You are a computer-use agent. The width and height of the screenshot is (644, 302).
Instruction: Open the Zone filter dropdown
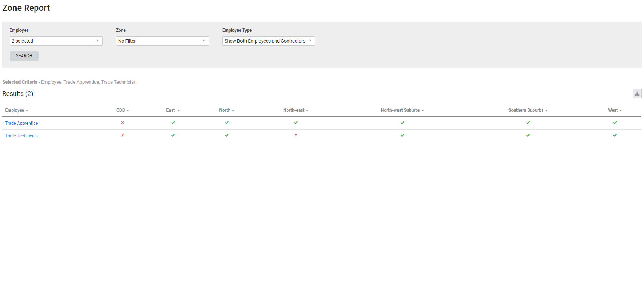point(162,41)
